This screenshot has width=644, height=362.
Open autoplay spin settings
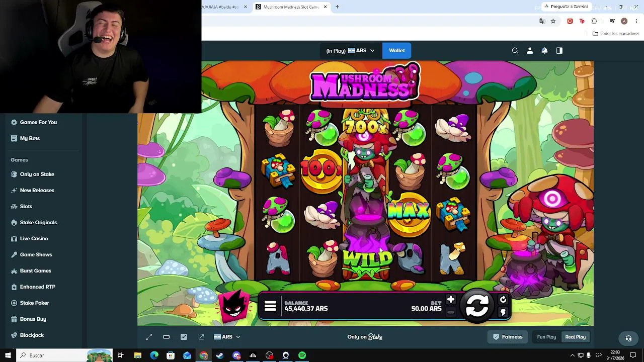click(503, 300)
